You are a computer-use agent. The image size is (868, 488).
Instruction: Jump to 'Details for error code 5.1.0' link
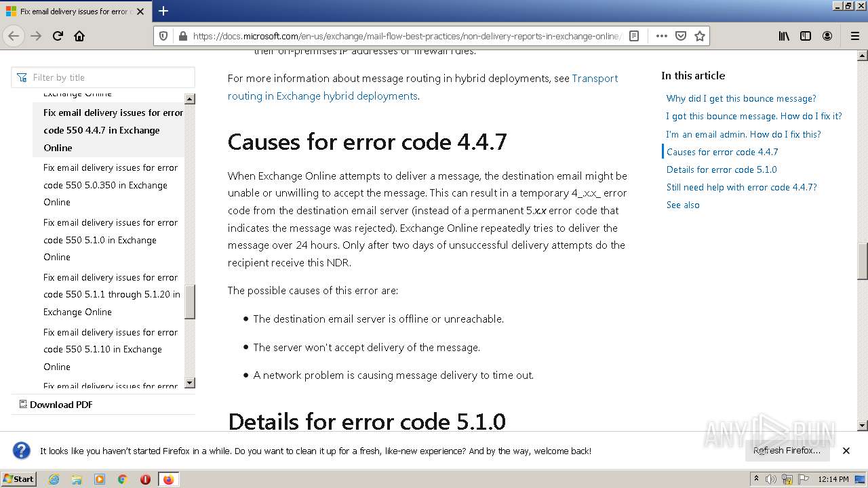click(x=722, y=169)
